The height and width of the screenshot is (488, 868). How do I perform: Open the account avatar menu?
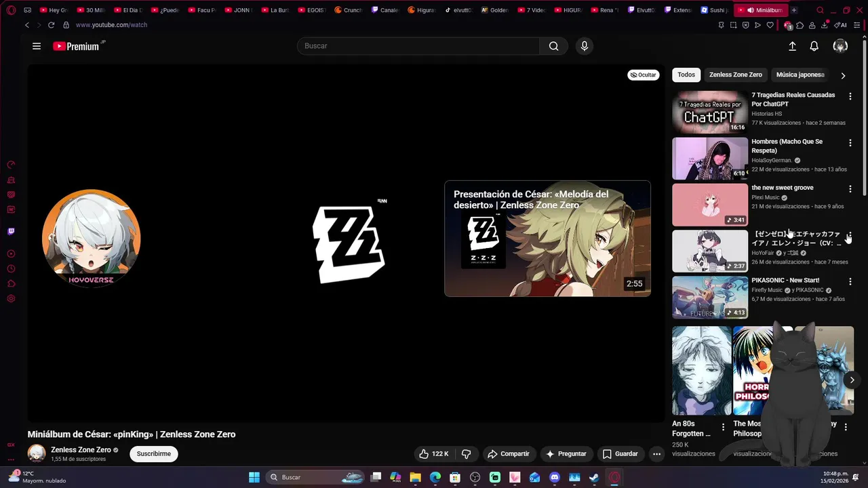(840, 46)
